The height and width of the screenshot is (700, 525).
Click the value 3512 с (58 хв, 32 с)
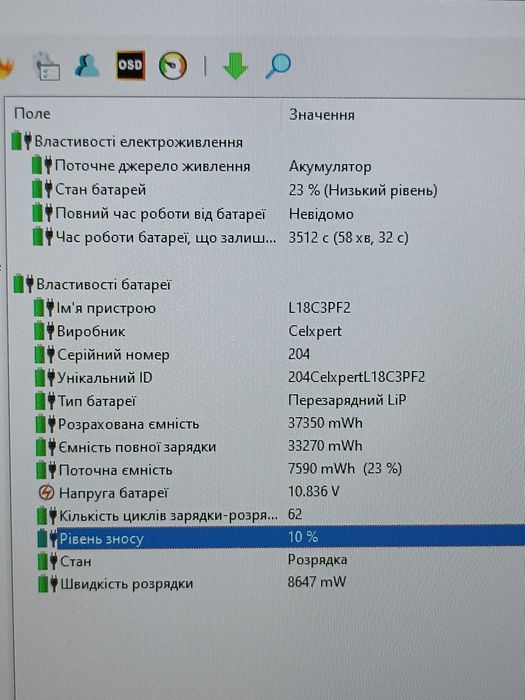348,238
